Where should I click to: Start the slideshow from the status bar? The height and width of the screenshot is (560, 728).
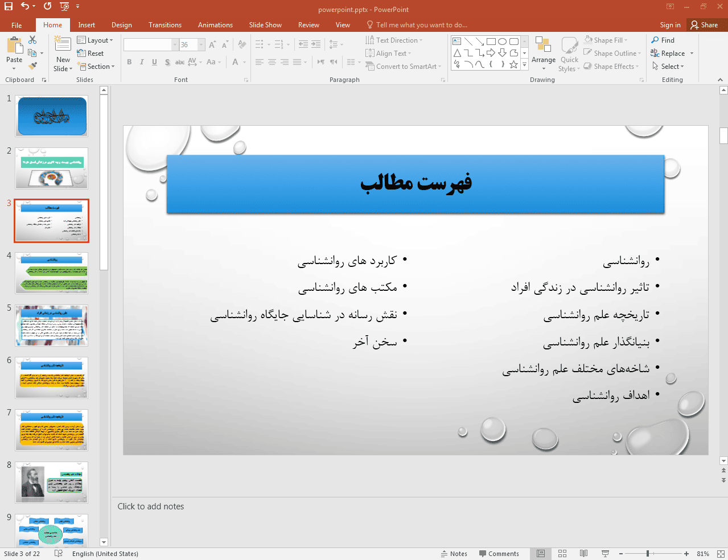(605, 554)
